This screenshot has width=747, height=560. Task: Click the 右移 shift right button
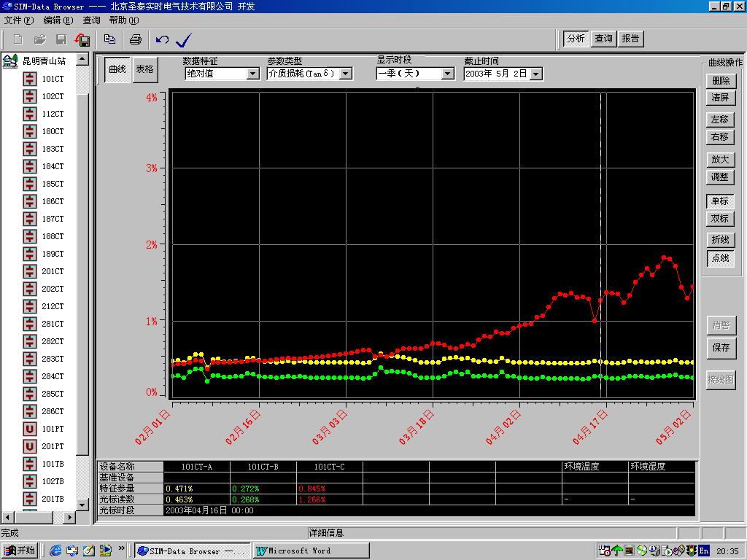tap(720, 137)
